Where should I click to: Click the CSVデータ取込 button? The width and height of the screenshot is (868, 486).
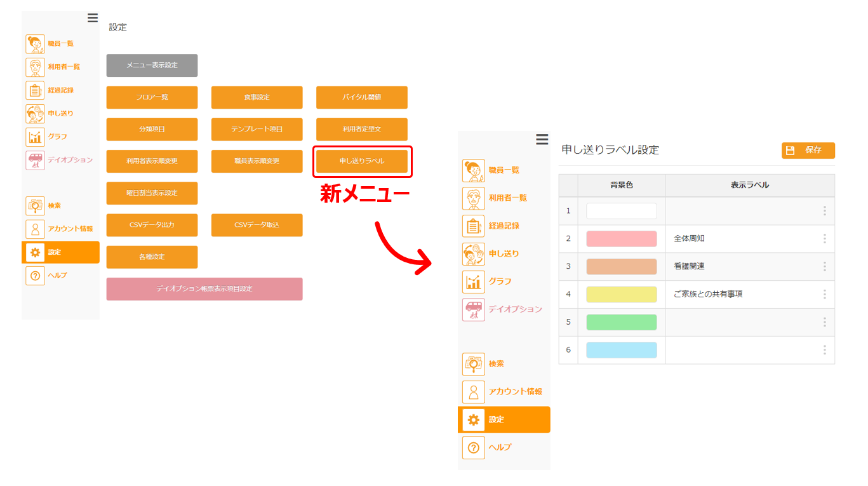[x=257, y=225]
